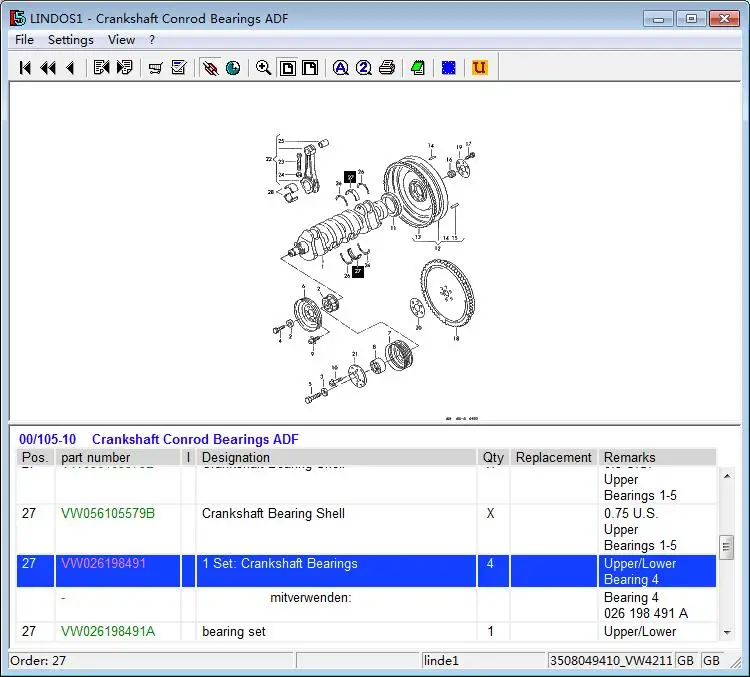This screenshot has height=677, width=750.
Task: Click the blue dotted square icon
Action: [x=449, y=68]
